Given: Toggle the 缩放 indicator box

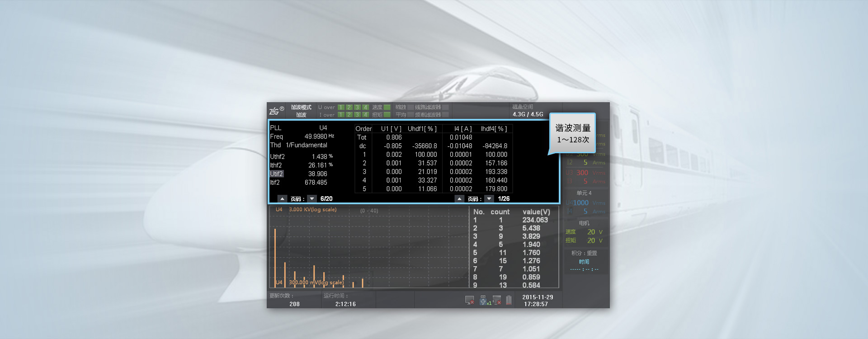Looking at the screenshot, I should [410, 108].
